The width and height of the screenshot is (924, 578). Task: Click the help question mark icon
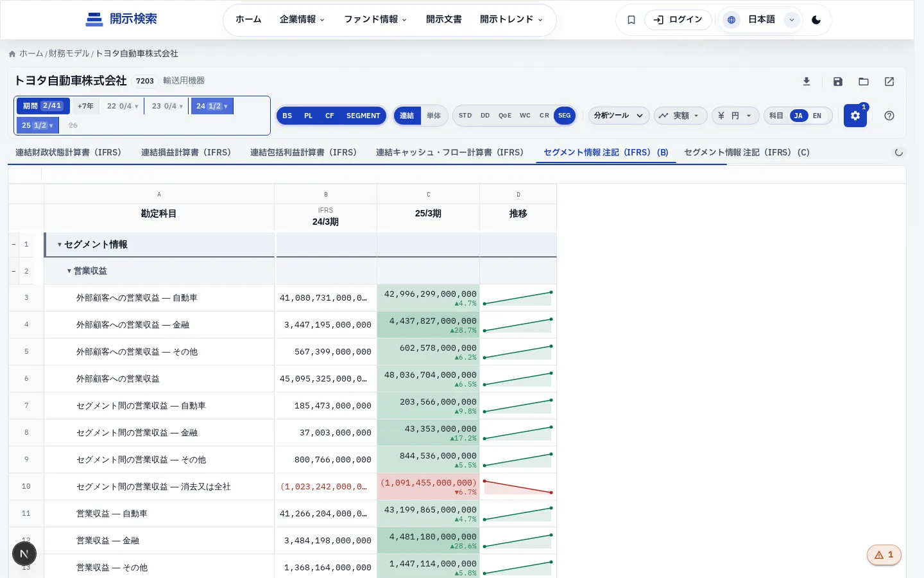(x=889, y=116)
